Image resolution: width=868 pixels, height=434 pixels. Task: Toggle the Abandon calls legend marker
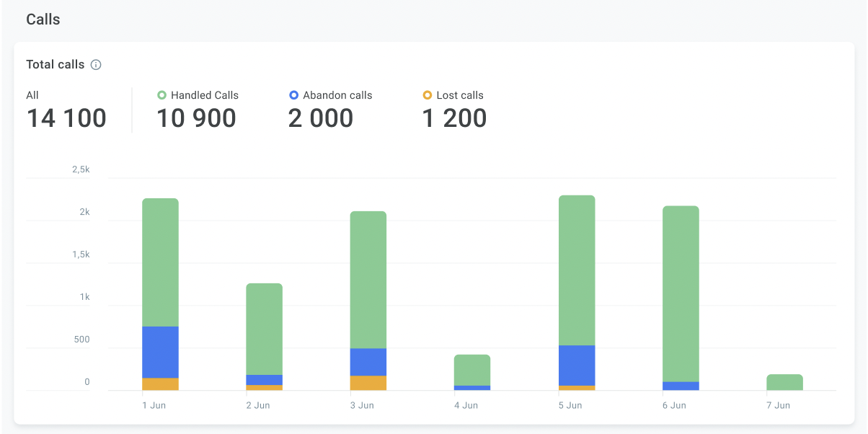pos(293,95)
